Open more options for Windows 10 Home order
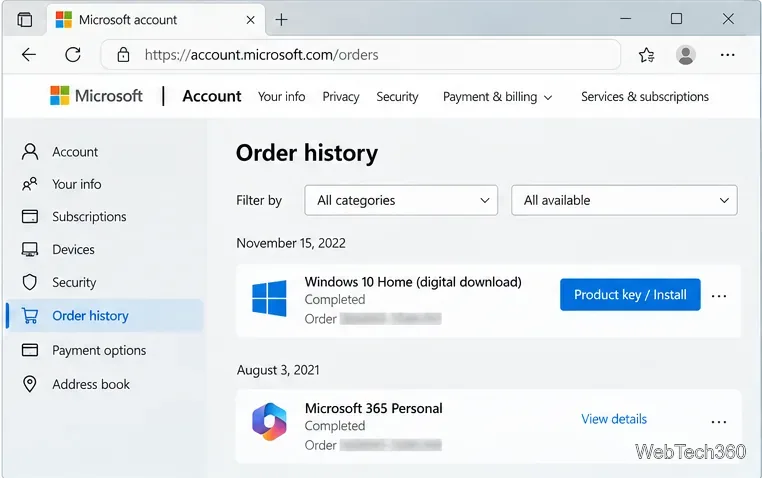 pos(719,296)
